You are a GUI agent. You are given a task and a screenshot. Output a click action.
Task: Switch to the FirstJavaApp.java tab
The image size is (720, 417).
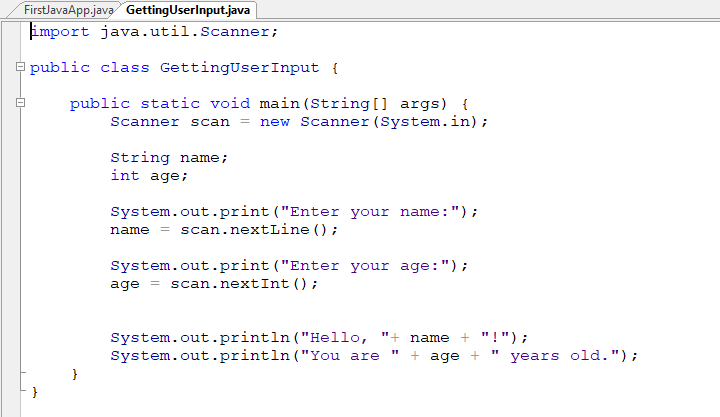pos(61,10)
